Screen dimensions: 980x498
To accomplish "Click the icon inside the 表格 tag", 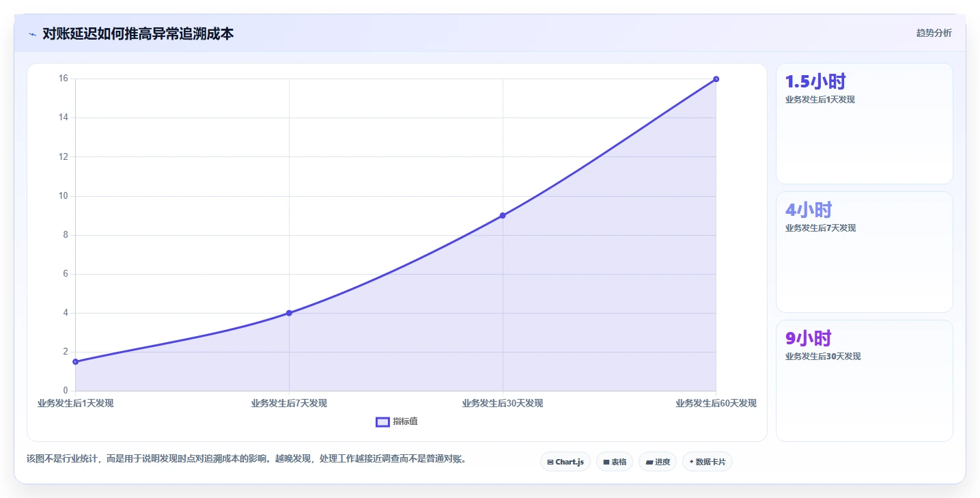I will click(606, 462).
